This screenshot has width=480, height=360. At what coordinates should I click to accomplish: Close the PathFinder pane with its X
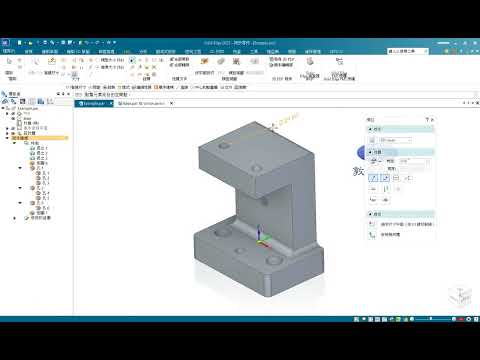point(69,94)
